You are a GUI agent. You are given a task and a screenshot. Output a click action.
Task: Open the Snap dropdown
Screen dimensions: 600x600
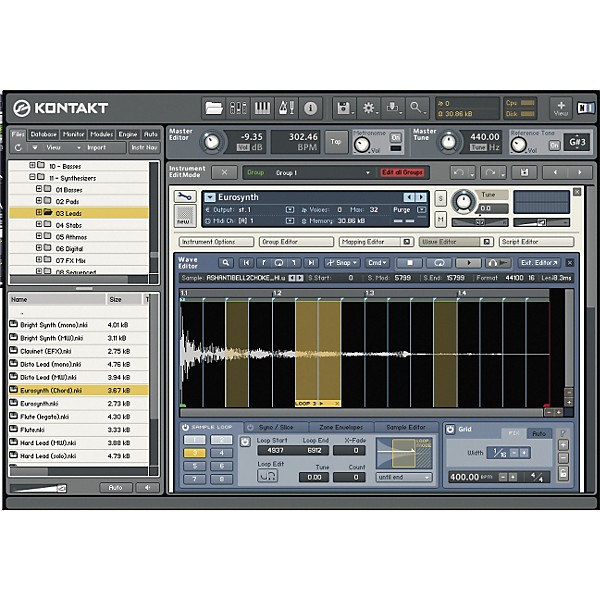point(342,262)
